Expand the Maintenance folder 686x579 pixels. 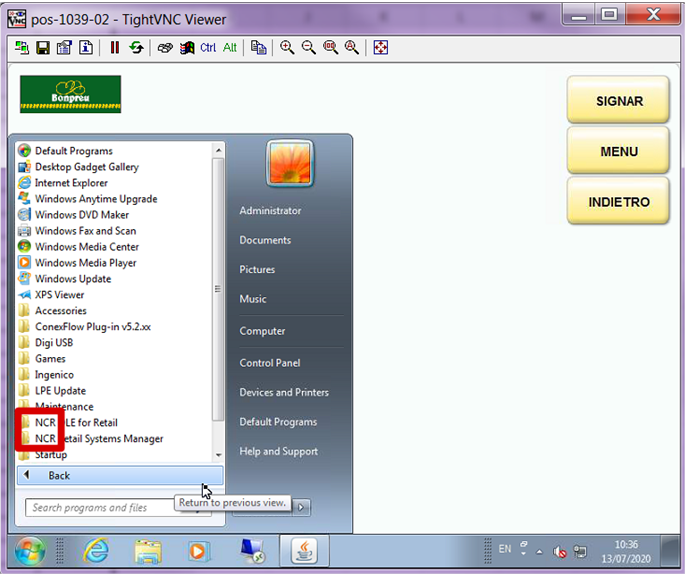tap(64, 407)
